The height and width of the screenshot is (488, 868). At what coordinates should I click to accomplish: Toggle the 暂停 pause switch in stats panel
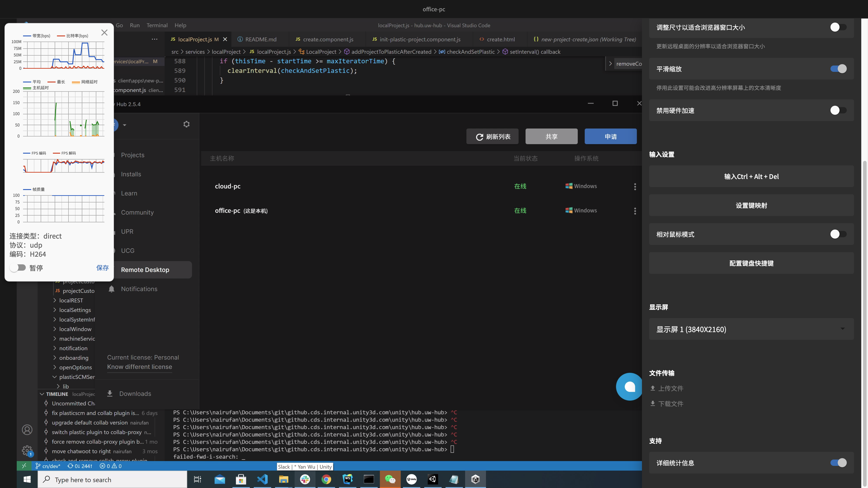[x=18, y=268]
